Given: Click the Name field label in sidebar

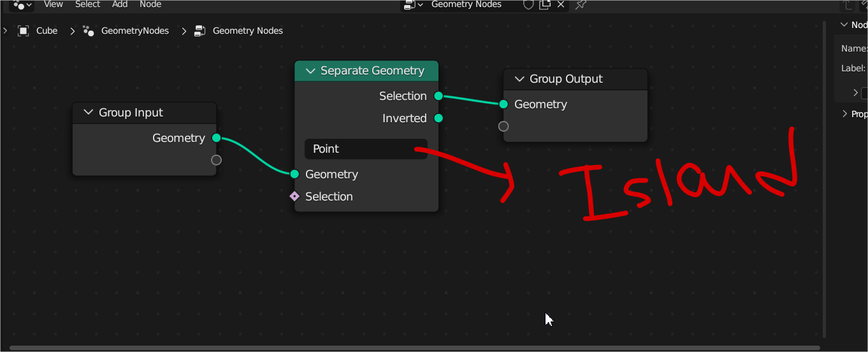Looking at the screenshot, I should pyautogui.click(x=854, y=48).
